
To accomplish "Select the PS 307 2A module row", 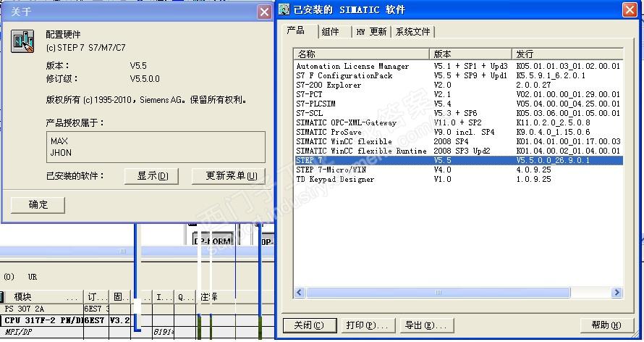I will [137, 309].
